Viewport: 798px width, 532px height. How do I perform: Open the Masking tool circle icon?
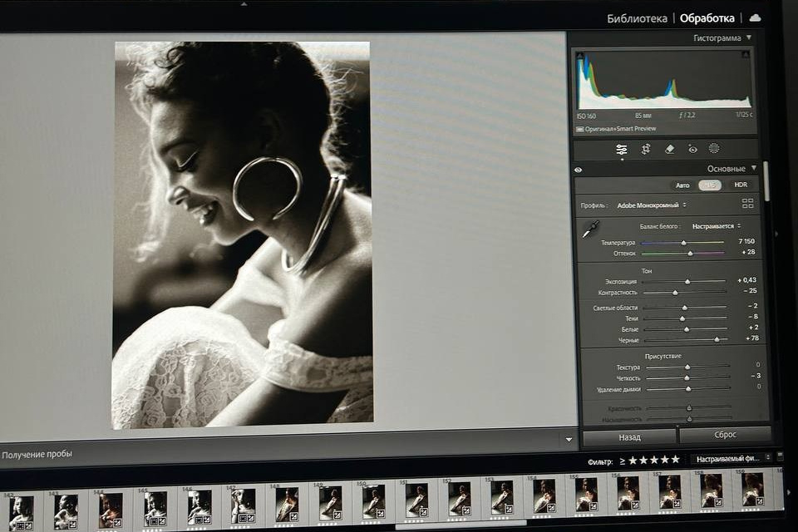click(x=714, y=149)
